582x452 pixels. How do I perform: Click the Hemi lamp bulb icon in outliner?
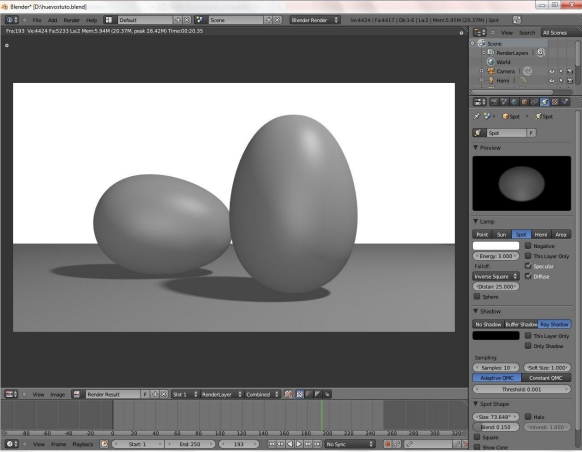pos(491,81)
